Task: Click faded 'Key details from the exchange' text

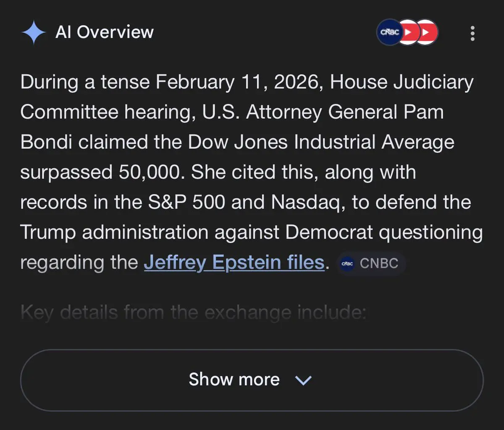Action: (193, 313)
